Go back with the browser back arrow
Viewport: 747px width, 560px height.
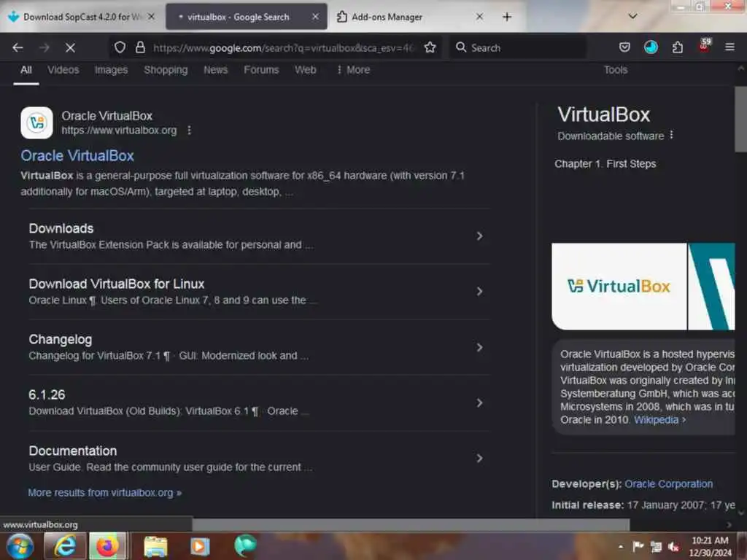[18, 47]
